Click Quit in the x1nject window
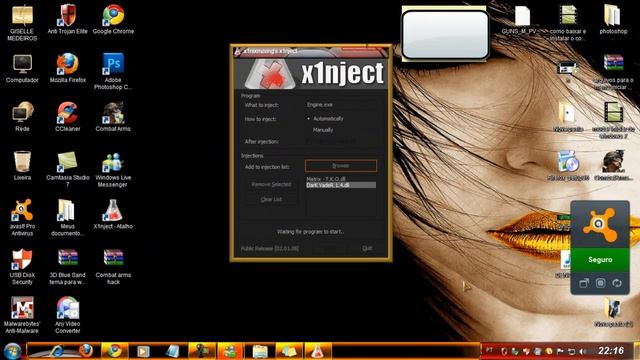640x360 pixels. coord(367,248)
